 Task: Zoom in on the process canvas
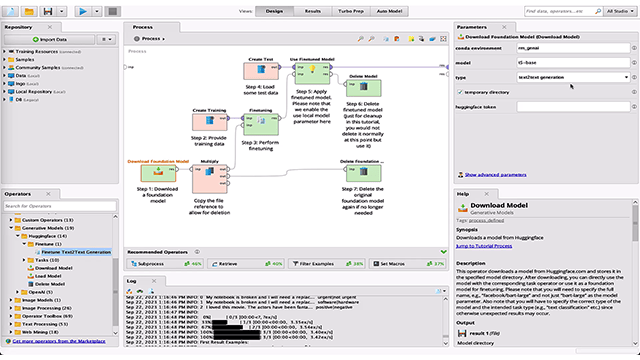360,39
